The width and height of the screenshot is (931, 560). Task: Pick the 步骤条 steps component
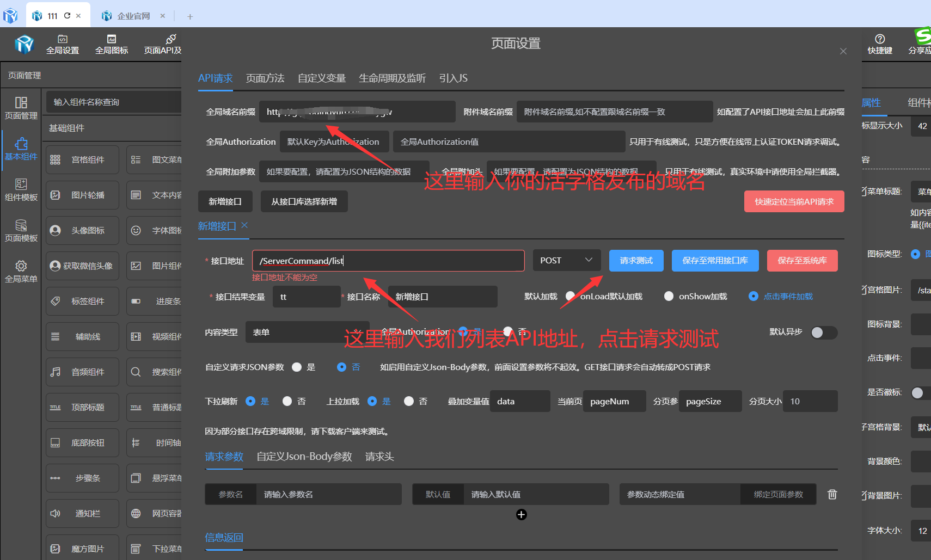[x=82, y=478]
